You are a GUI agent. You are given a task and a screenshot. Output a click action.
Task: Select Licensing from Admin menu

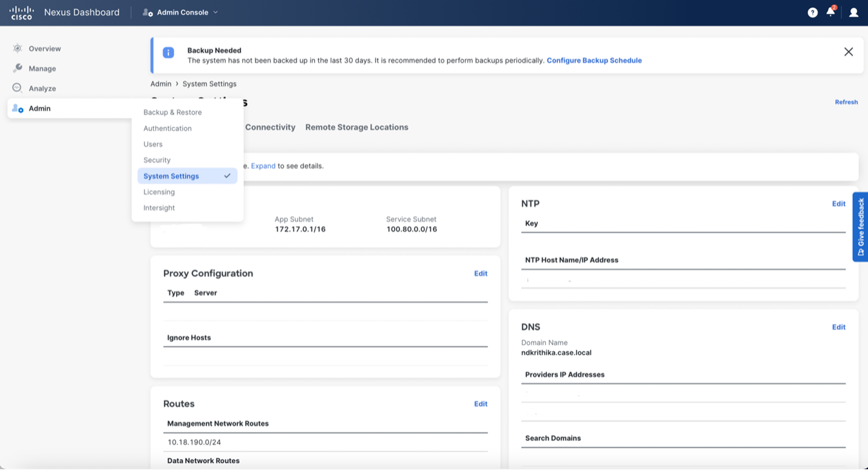(x=159, y=192)
